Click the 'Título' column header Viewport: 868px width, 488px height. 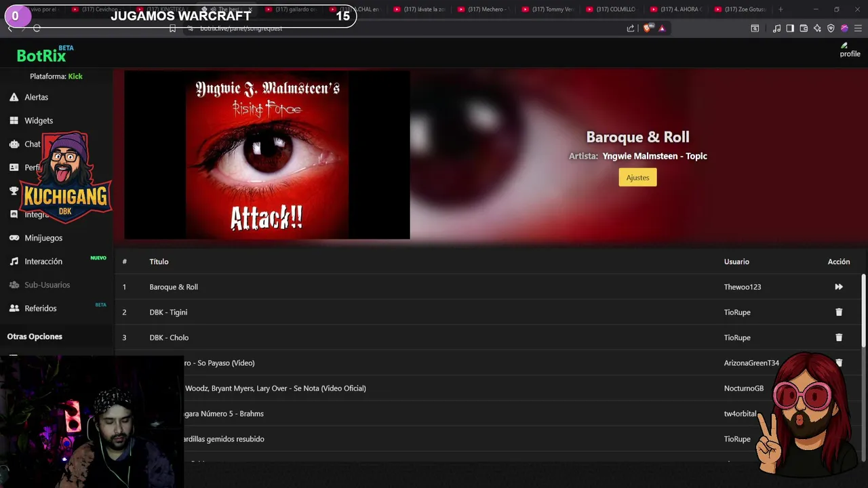pyautogui.click(x=159, y=262)
